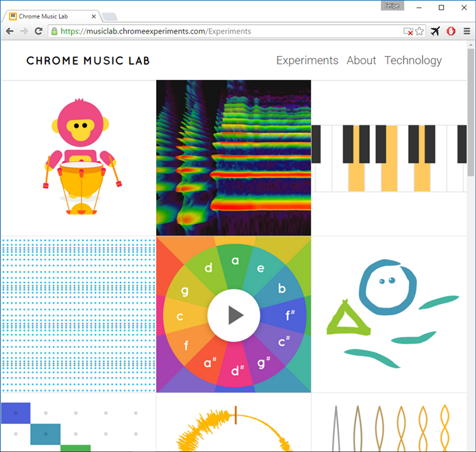This screenshot has width=476, height=452.
Task: Select note 'g' on the arpeggio wheel
Action: click(x=184, y=292)
